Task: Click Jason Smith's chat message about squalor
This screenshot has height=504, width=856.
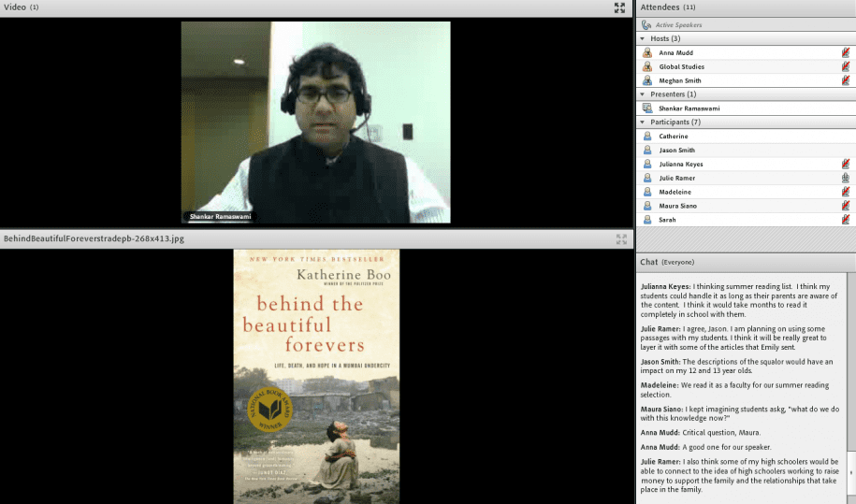Action: click(x=737, y=366)
